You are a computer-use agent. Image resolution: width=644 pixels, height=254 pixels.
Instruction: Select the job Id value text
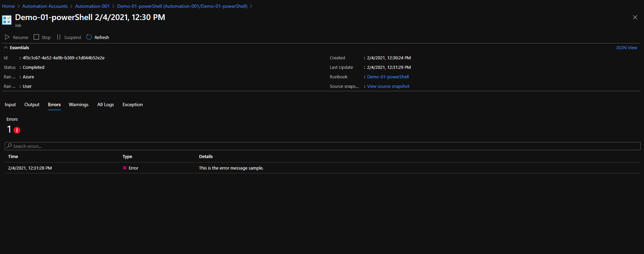click(64, 58)
